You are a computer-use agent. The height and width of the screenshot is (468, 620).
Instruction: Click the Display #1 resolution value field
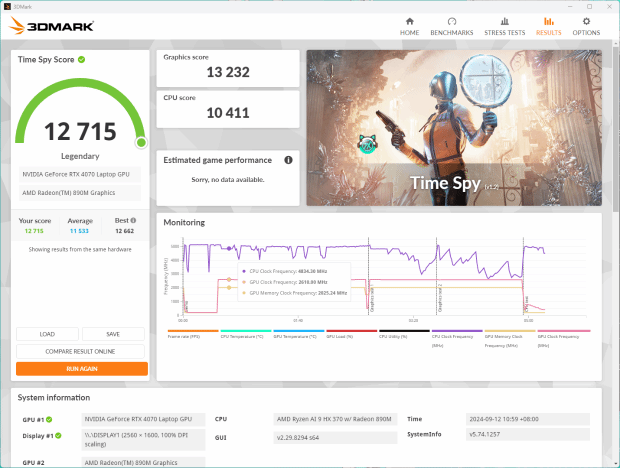pos(143,440)
